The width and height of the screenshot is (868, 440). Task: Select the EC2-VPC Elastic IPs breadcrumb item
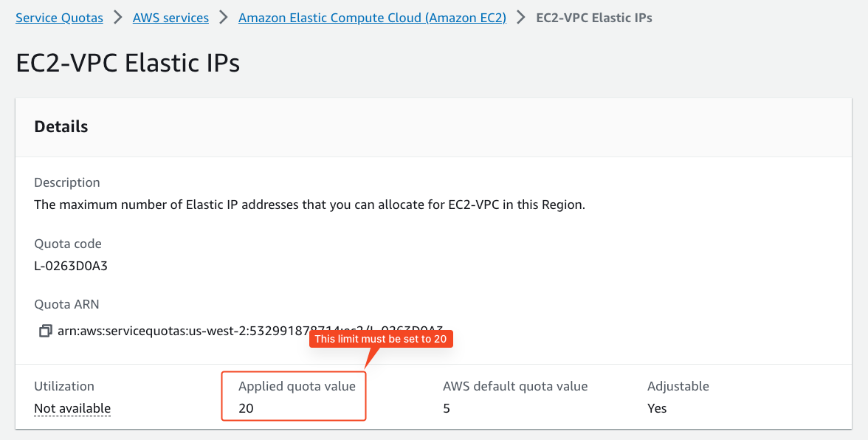593,18
